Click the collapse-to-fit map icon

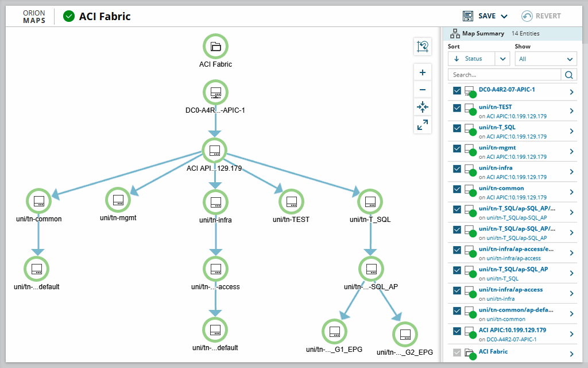coord(423,108)
